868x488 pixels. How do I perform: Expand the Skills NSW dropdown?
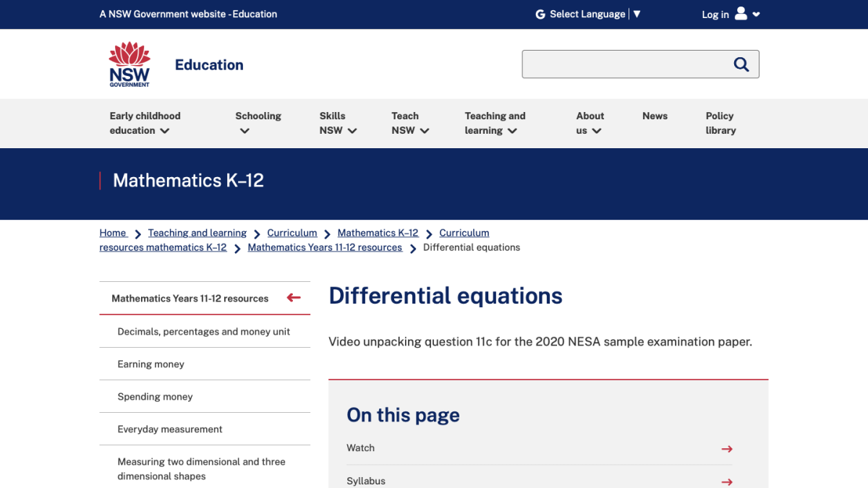[352, 131]
